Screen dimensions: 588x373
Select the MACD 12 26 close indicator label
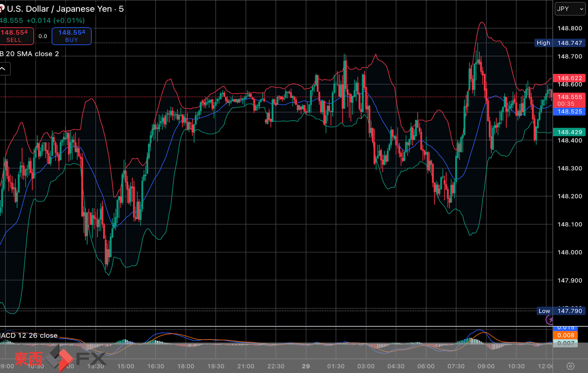[29, 336]
